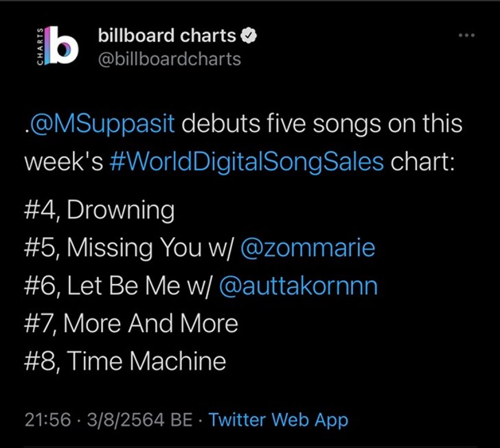This screenshot has width=500, height=448.
Task: Open the Twitter Web App source link
Action: 278,420
